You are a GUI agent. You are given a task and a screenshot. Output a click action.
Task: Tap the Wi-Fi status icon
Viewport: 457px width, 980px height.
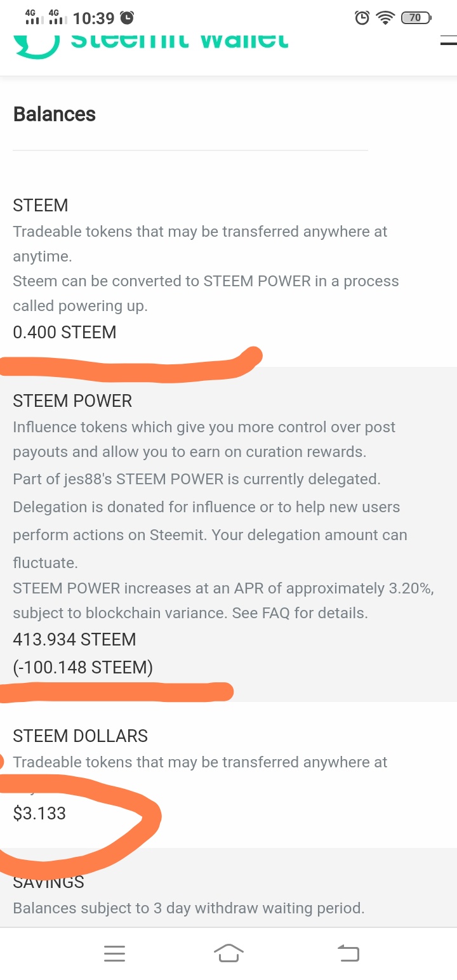[x=385, y=18]
